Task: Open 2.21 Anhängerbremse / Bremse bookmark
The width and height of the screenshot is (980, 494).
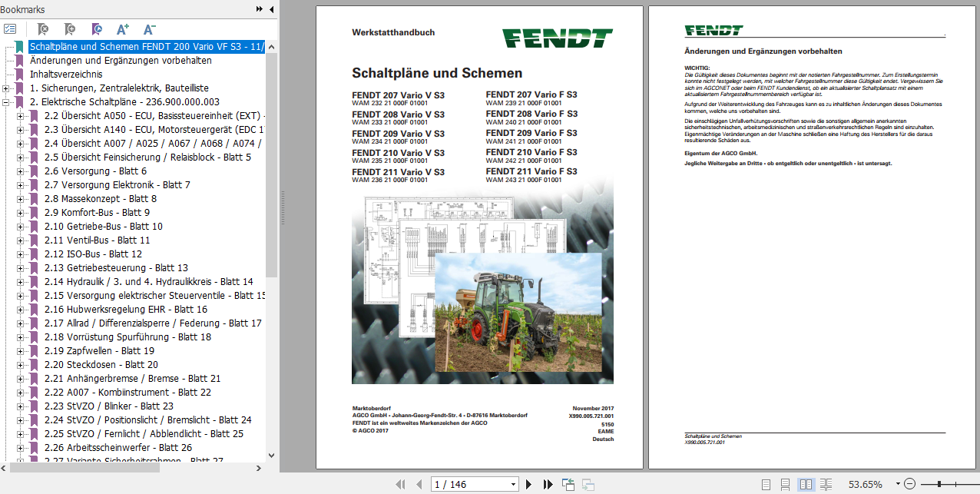Action: coord(132,379)
